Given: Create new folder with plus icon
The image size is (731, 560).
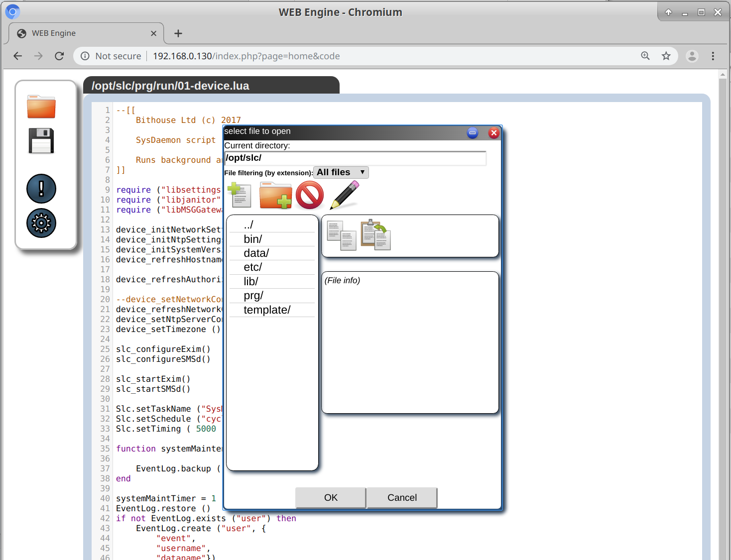Looking at the screenshot, I should click(x=275, y=195).
